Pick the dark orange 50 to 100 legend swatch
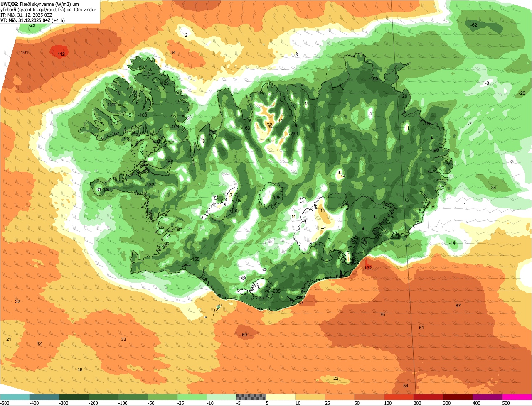This screenshot has height=406, width=532. (x=369, y=397)
